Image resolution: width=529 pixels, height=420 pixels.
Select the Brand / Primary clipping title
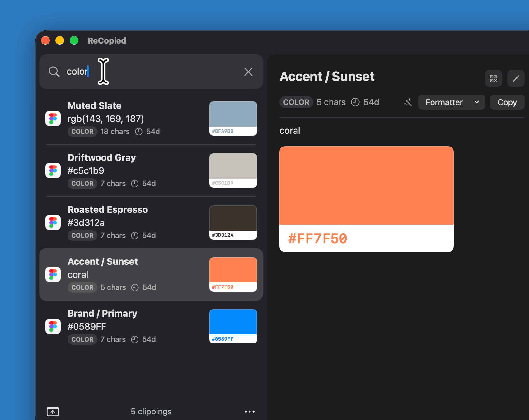click(102, 314)
